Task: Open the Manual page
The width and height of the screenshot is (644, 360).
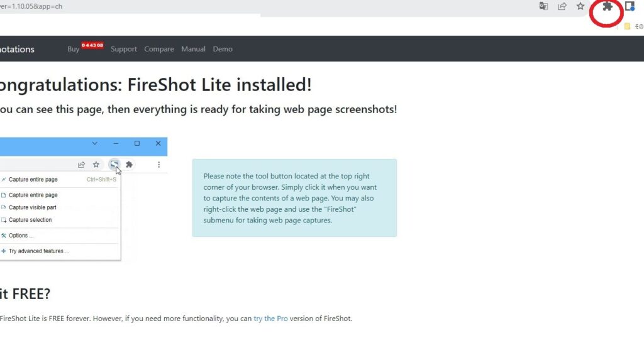Action: coord(193,49)
